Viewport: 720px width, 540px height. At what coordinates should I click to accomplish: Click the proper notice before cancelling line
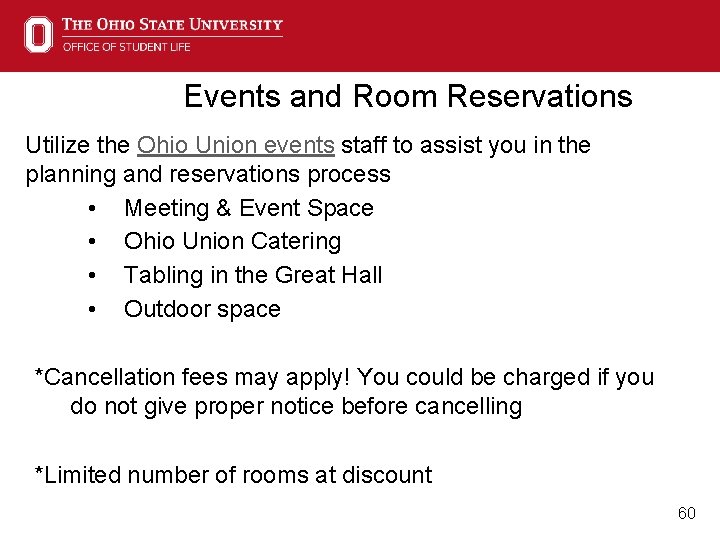click(296, 407)
